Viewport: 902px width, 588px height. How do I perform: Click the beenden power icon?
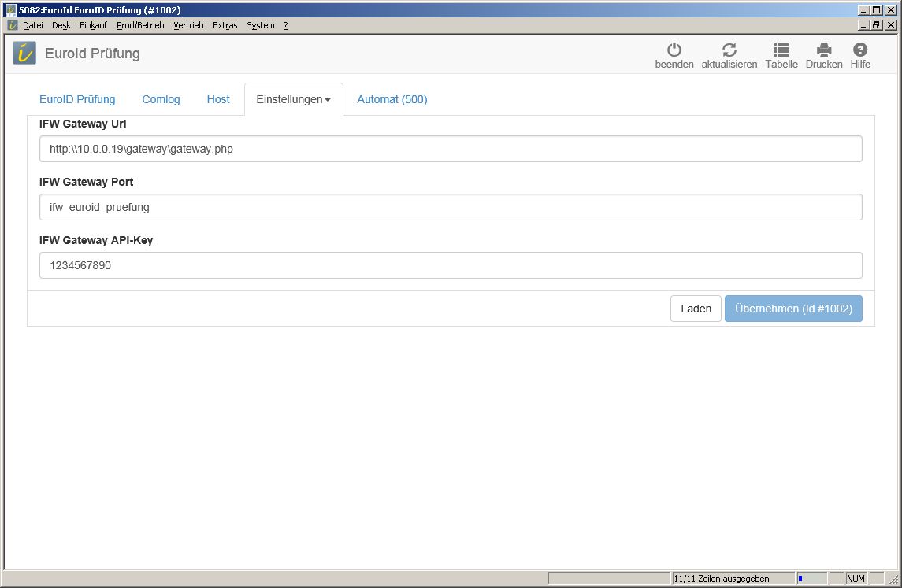point(674,50)
